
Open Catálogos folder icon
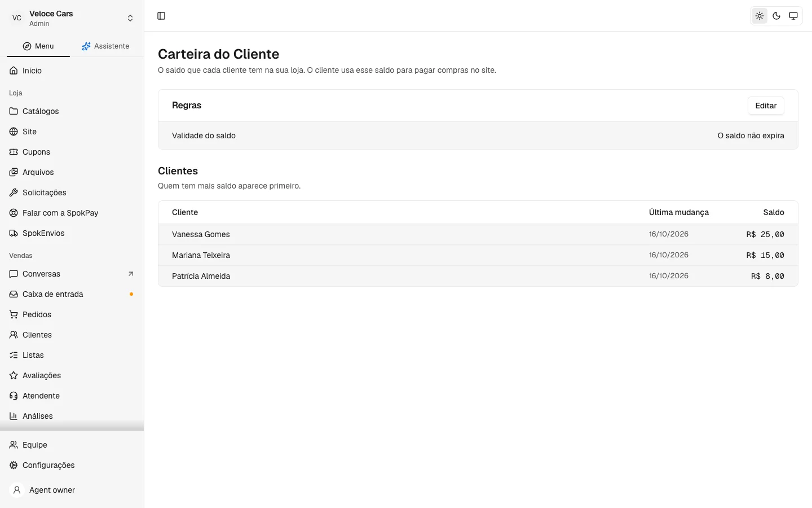point(14,111)
